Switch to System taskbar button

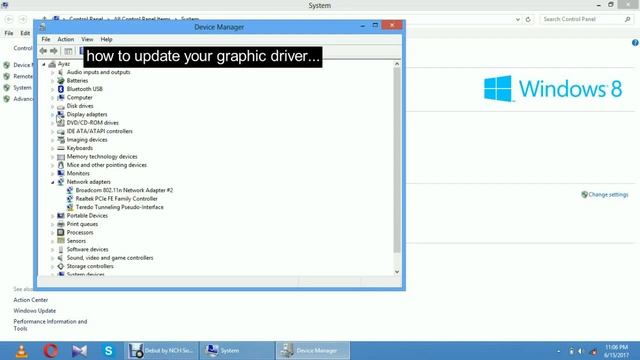(x=236, y=351)
